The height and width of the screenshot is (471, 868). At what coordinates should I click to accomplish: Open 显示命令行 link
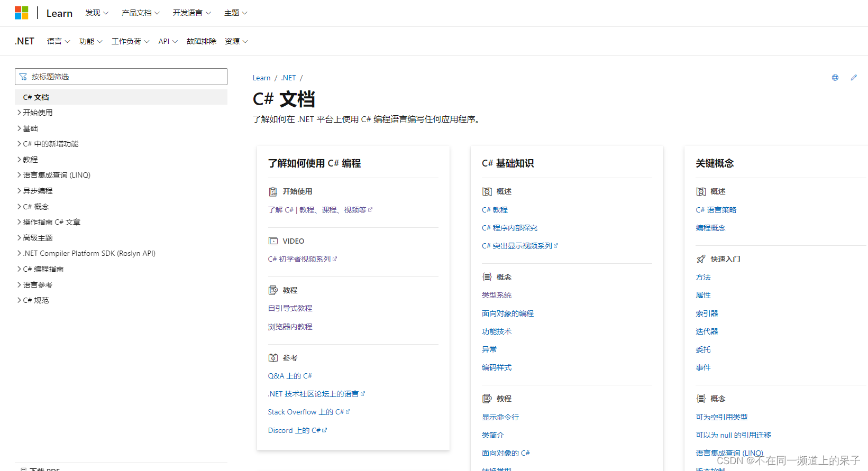pyautogui.click(x=500, y=417)
